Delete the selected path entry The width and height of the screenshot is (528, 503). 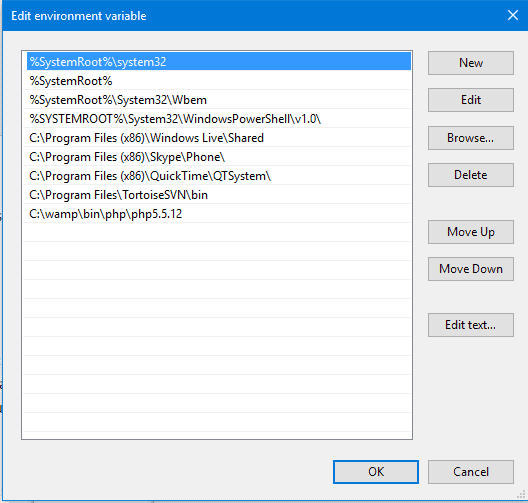tap(470, 175)
